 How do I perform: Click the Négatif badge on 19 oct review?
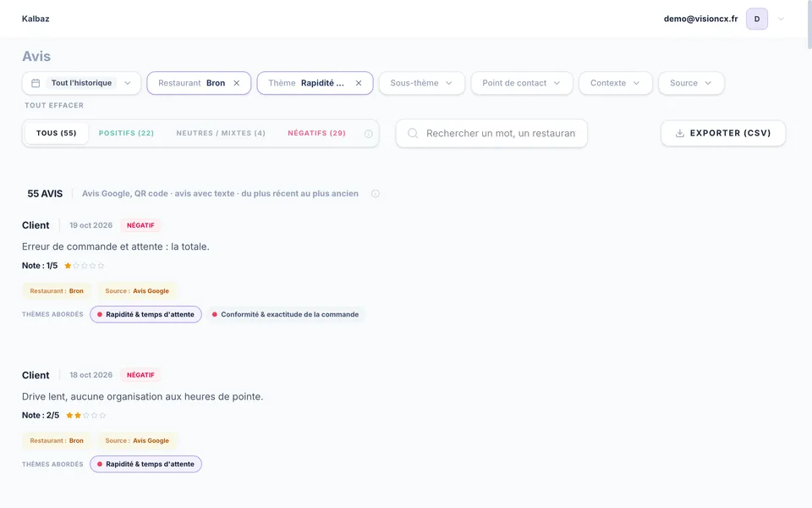tap(140, 225)
